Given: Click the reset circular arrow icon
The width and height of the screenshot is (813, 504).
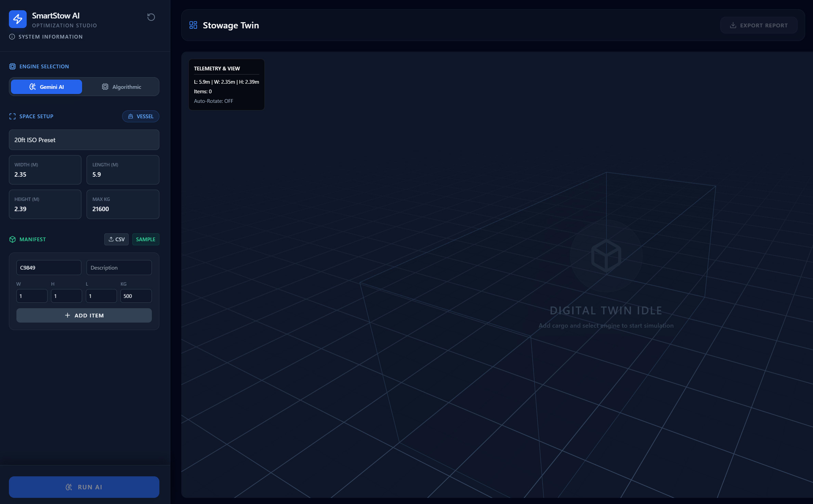Looking at the screenshot, I should 151,17.
